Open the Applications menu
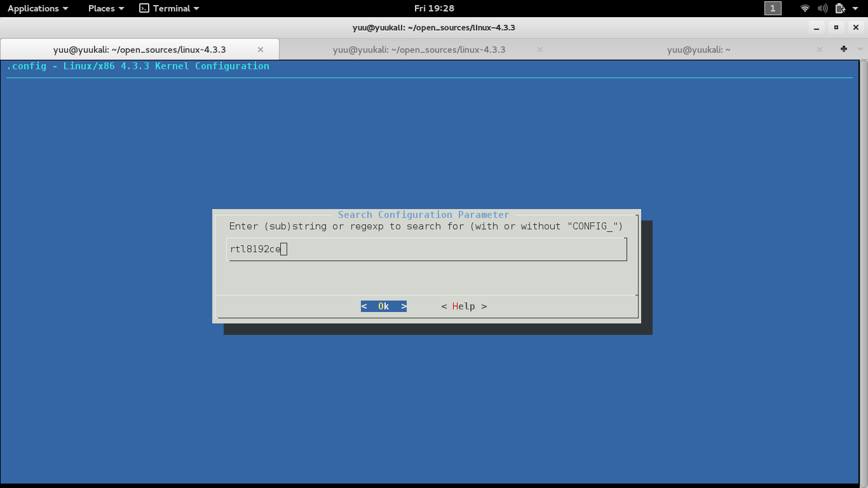Screen dimensions: 868x488 click(x=37, y=8)
